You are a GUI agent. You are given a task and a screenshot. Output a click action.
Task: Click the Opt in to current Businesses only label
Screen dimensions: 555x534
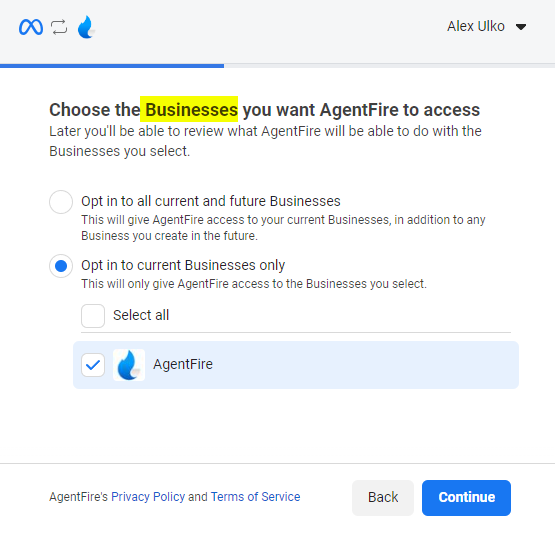183,265
